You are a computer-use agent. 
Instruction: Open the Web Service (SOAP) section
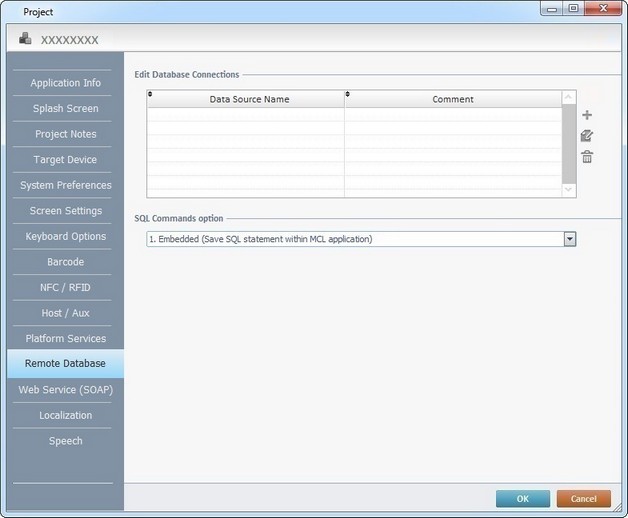coord(66,390)
